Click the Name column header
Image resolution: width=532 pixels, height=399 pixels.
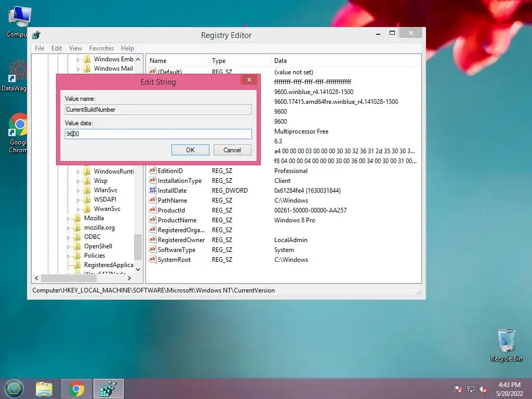pyautogui.click(x=178, y=61)
